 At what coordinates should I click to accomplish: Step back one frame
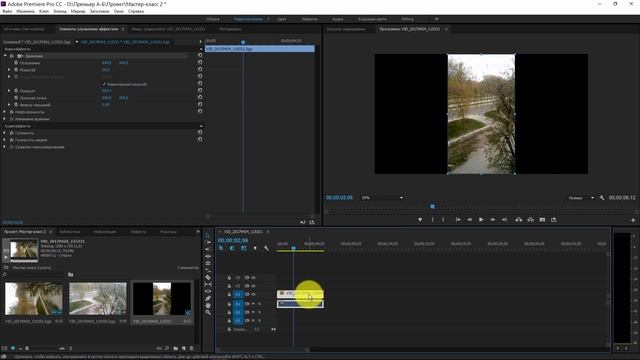470,220
